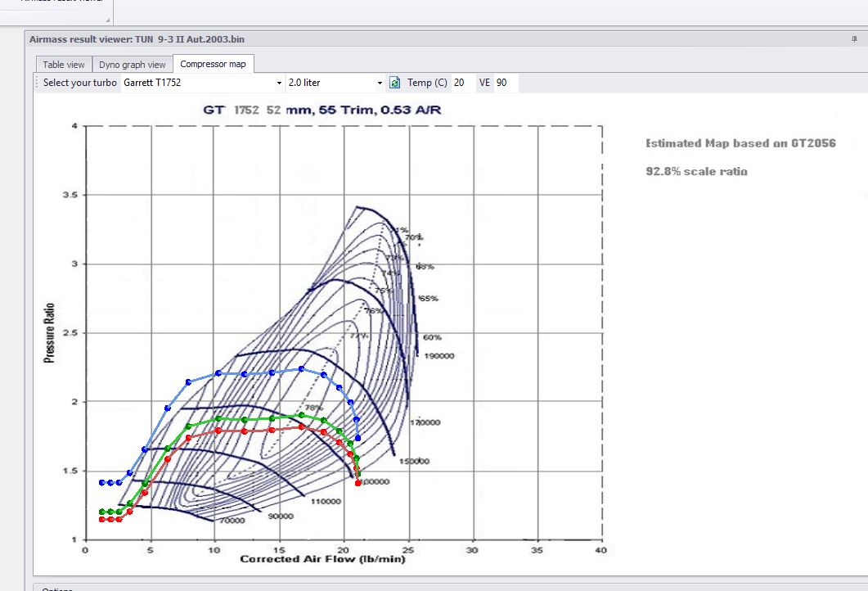Click the toolbar grip handle beside Select your turbo
The image size is (868, 591).
[x=38, y=83]
